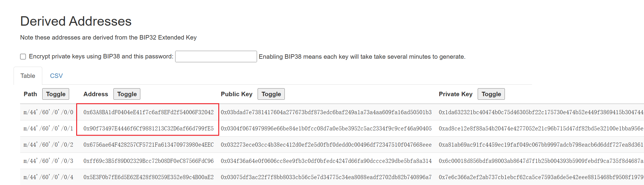Click public key starting with 0x03bdad7e7381

(x=326, y=112)
